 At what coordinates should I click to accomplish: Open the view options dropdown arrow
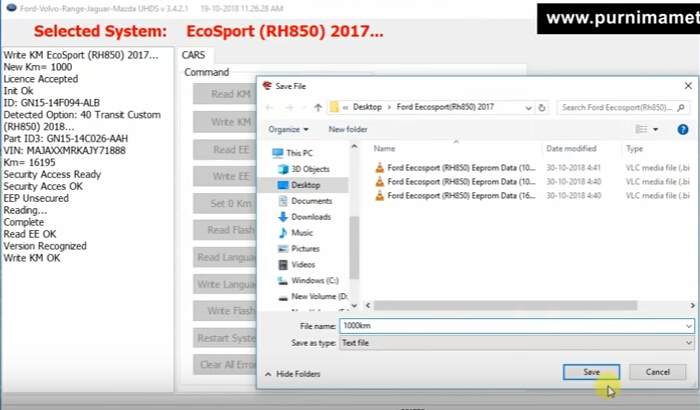655,130
